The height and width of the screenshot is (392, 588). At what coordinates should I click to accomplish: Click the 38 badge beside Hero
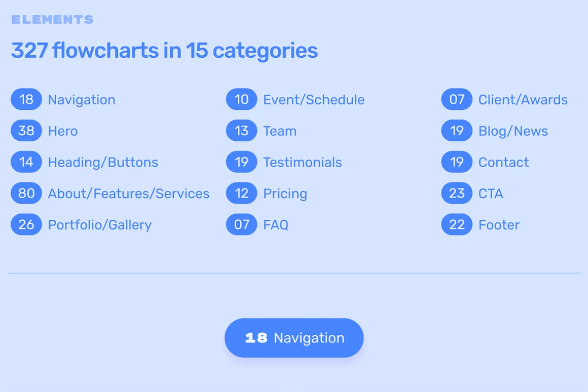pos(26,131)
